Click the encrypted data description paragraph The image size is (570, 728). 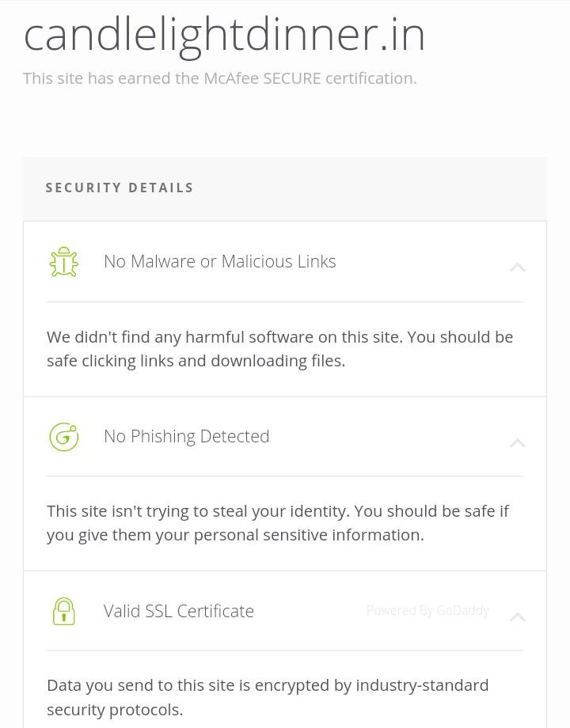[x=268, y=696]
